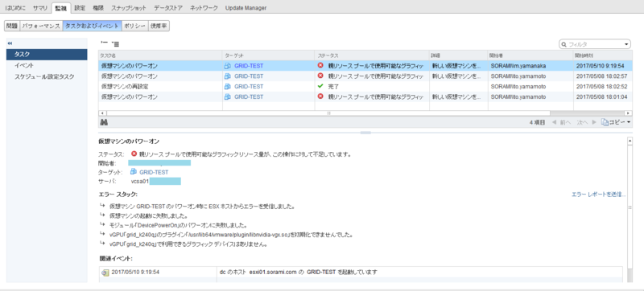Select the 使用率 sub-tab button

point(159,26)
